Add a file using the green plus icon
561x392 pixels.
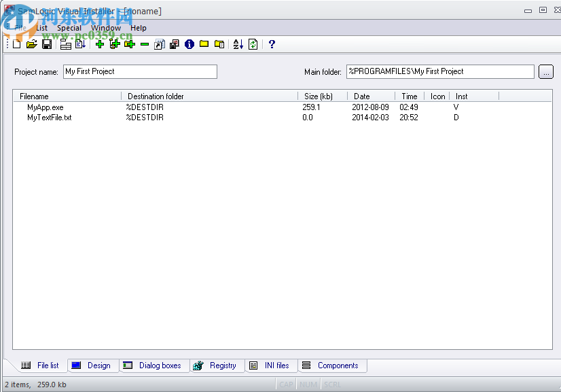(99, 44)
